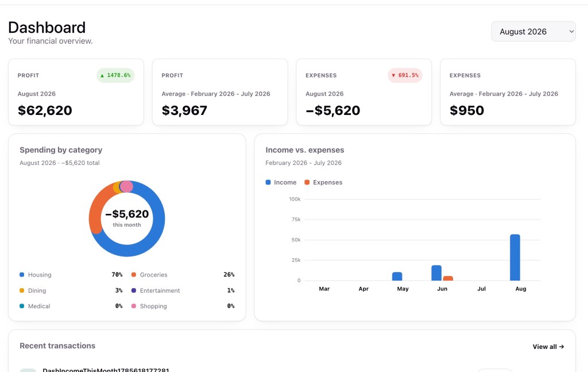Screen dimensions: 588x372
Task: Click the Mar x-axis label
Action: [324, 289]
